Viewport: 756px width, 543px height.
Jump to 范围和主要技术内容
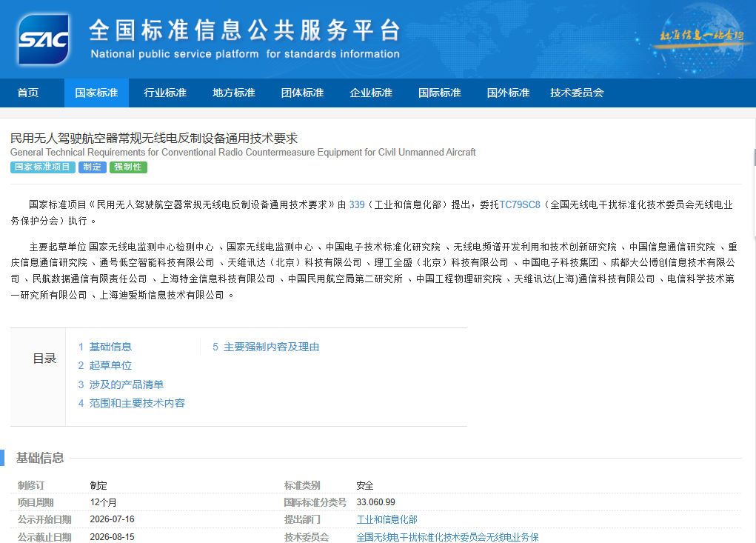coord(132,403)
